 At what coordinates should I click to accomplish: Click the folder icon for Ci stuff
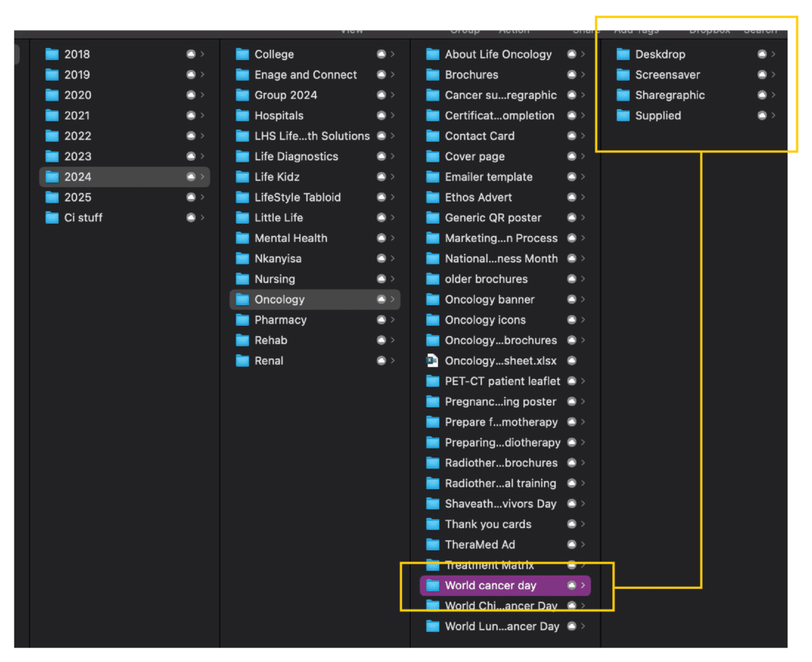(x=52, y=218)
